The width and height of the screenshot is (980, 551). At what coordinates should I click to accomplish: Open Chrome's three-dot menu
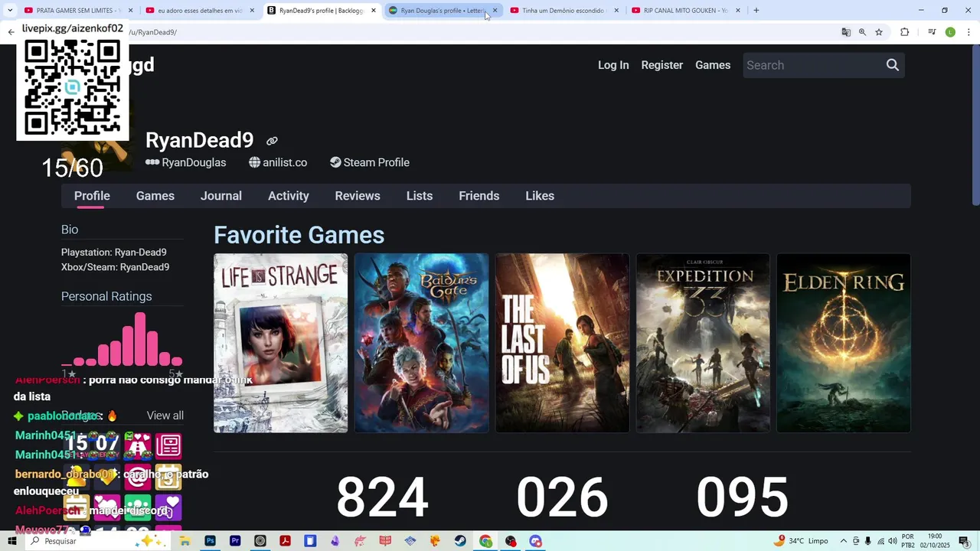pos(968,32)
